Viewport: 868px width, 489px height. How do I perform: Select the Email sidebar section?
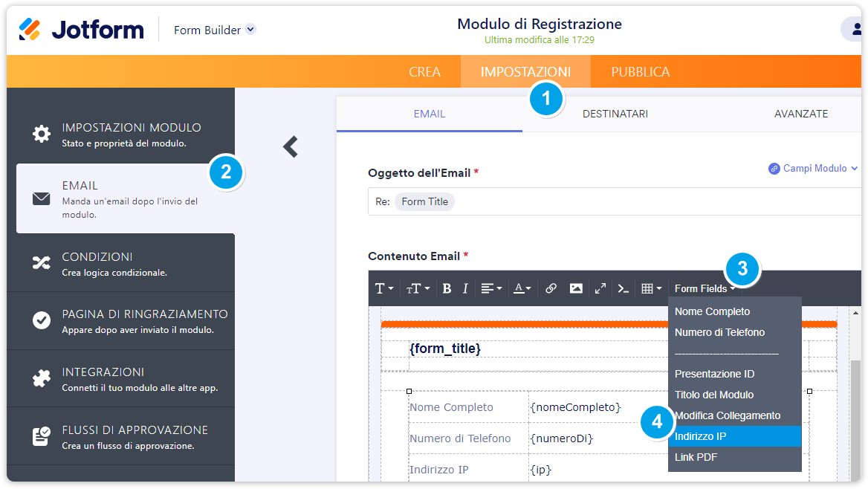[126, 198]
